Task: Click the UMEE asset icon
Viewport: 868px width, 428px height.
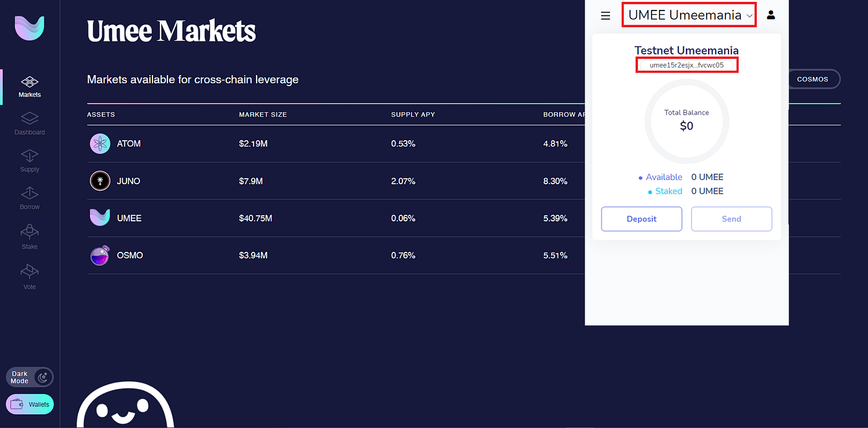Action: point(100,218)
